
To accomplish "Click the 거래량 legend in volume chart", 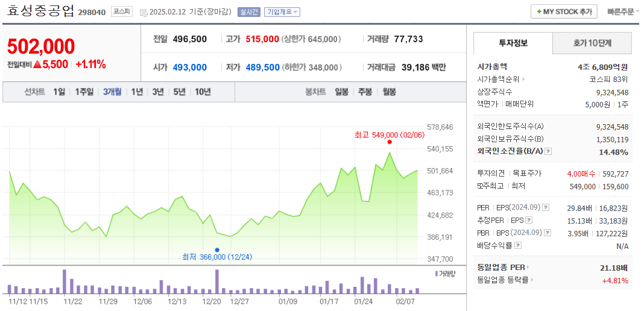I will [x=445, y=274].
